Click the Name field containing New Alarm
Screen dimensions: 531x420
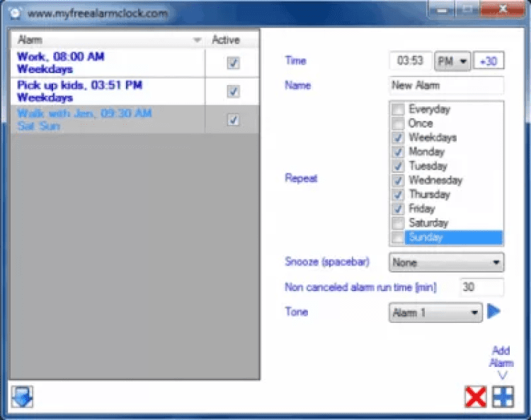click(446, 86)
